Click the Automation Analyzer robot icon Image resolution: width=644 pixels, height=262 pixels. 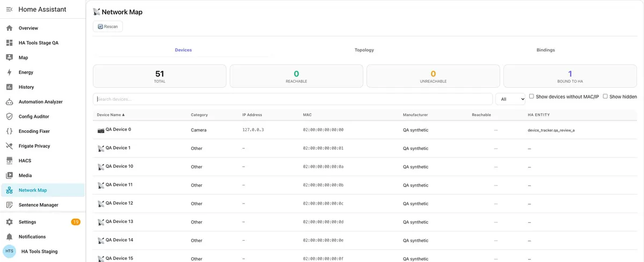(9, 102)
